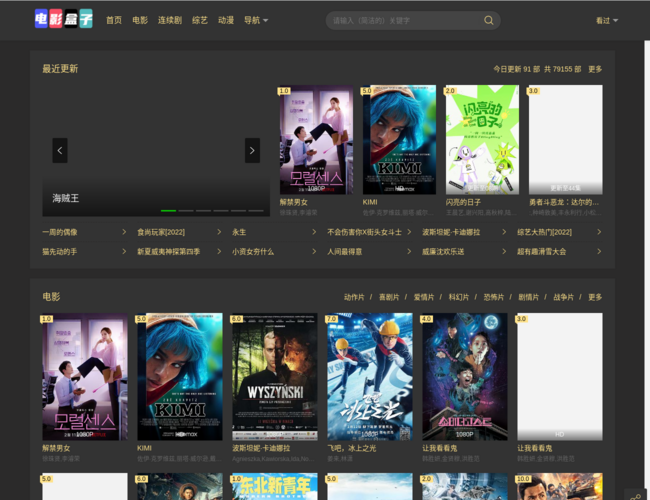Open 解禁男女 poster in 最近更新
Image resolution: width=650 pixels, height=500 pixels.
[316, 140]
